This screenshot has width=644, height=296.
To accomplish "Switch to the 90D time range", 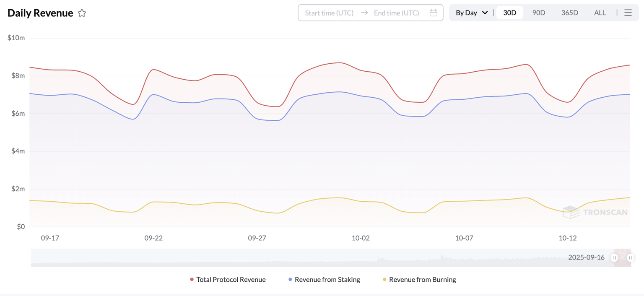I will [538, 13].
